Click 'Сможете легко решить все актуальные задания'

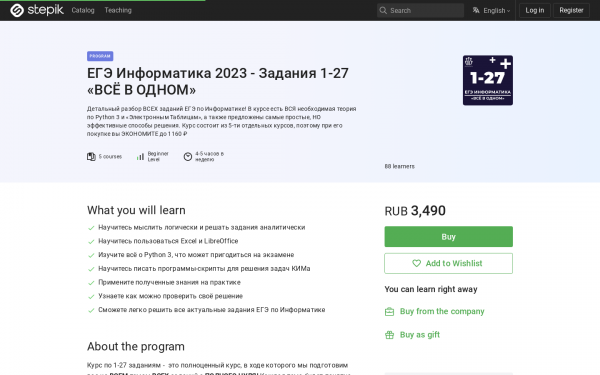[x=212, y=310]
